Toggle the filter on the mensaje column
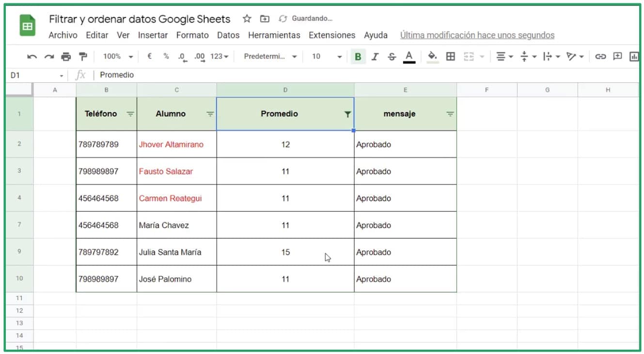The image size is (644, 354). click(449, 114)
